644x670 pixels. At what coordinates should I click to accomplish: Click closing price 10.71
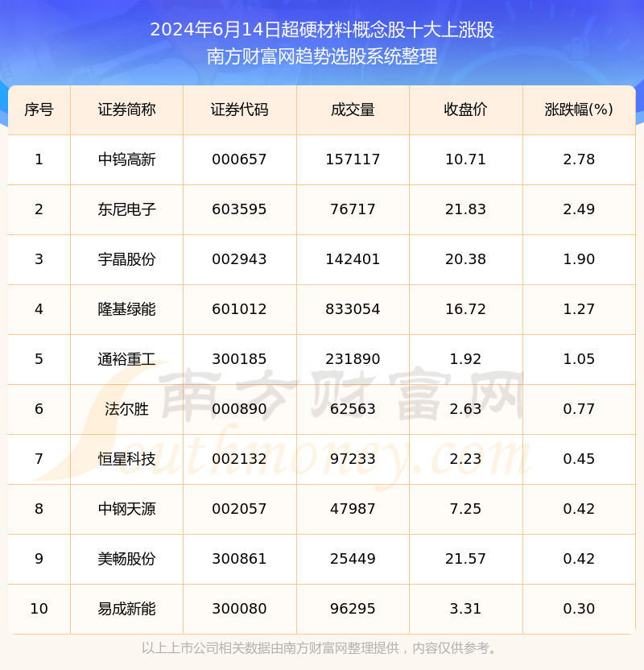coord(465,159)
